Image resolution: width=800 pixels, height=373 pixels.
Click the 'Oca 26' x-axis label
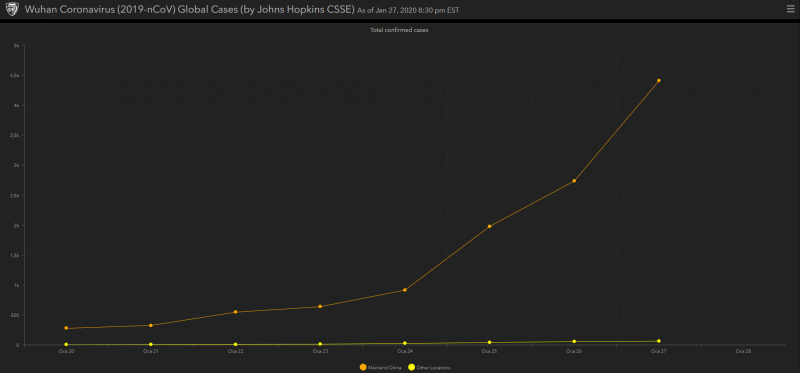[x=574, y=351]
